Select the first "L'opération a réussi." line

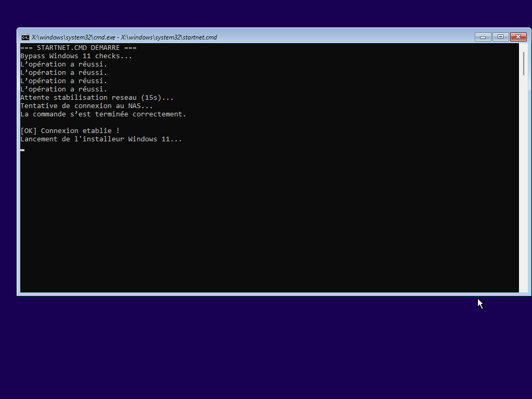pyautogui.click(x=63, y=64)
